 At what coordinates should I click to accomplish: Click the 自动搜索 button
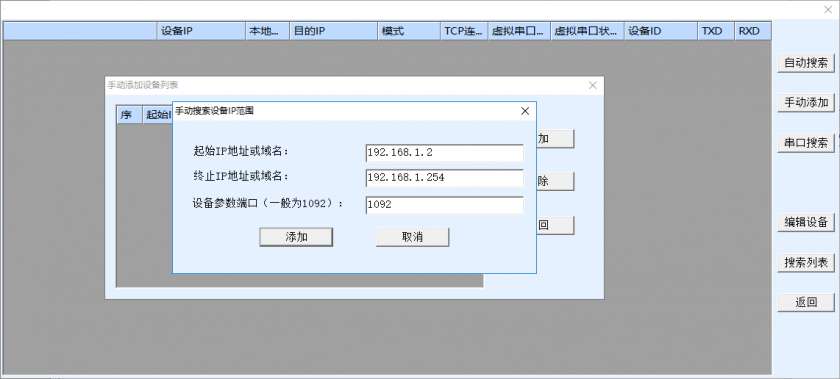pyautogui.click(x=806, y=63)
